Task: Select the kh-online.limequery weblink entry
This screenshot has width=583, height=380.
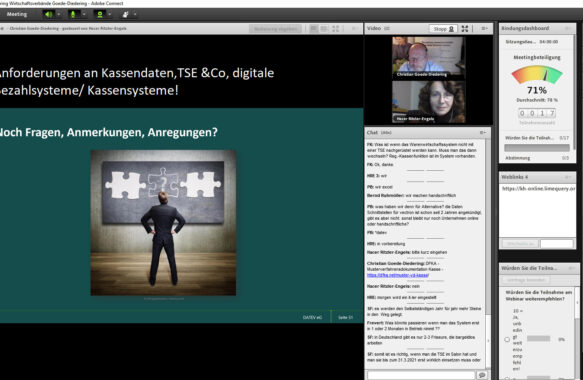Action: (538, 189)
